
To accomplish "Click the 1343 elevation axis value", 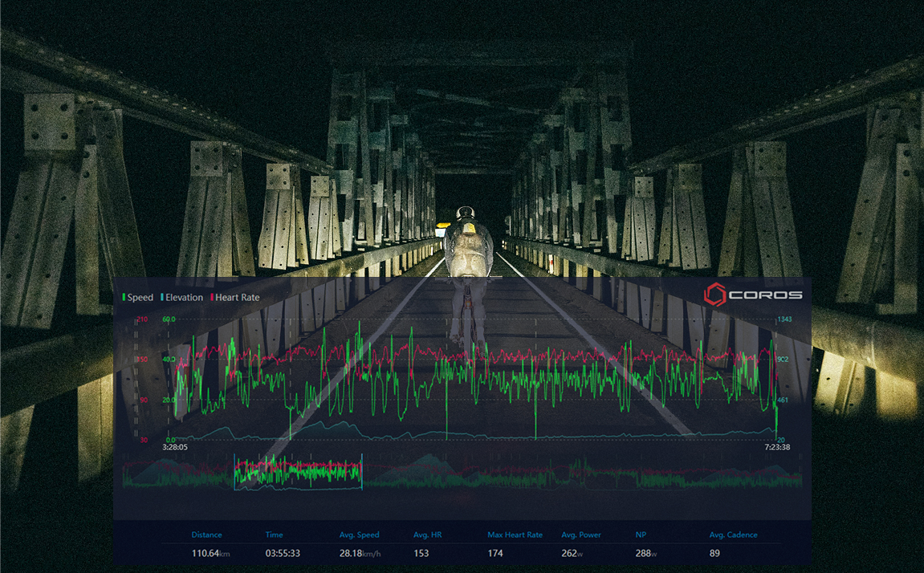I will 784,319.
